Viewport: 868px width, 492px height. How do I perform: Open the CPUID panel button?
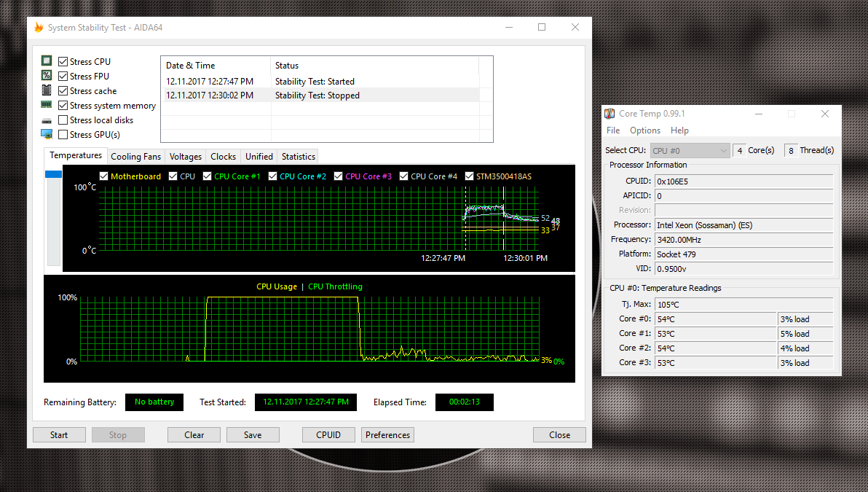coord(328,435)
